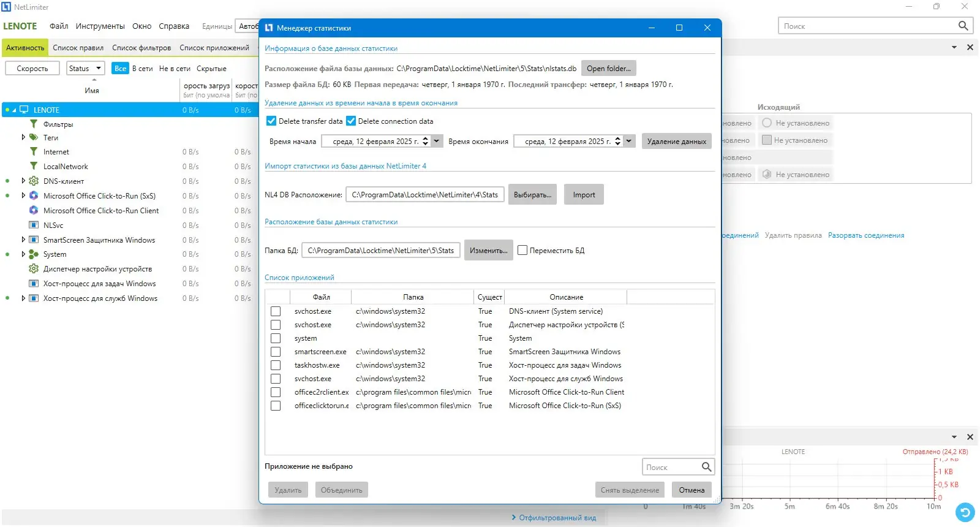Check the box for officec2rclient.exe row

click(x=276, y=392)
